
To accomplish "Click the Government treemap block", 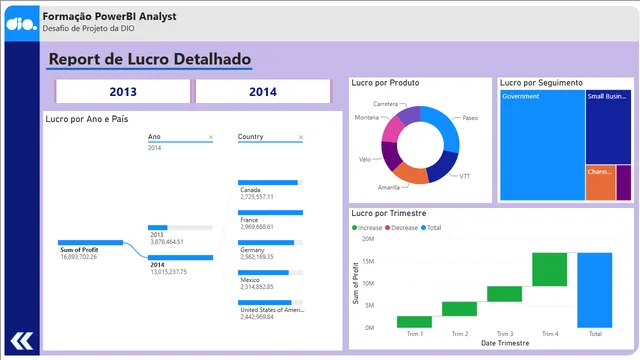I will point(542,145).
